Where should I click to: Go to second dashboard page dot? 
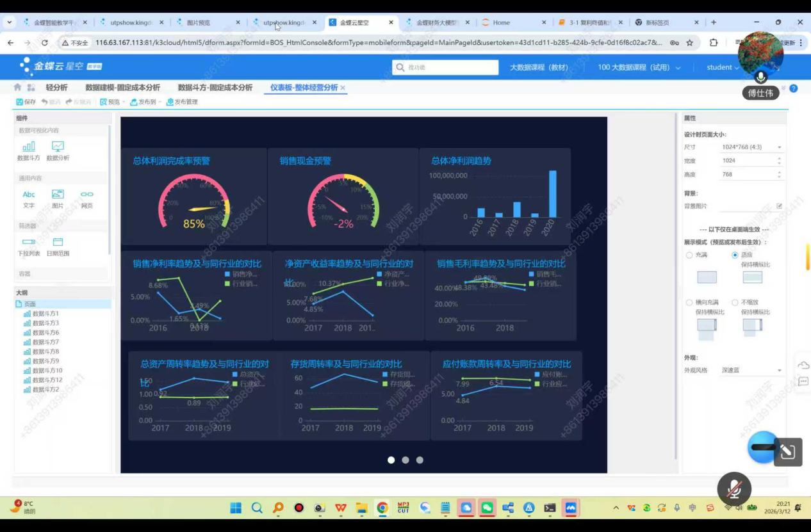point(405,460)
